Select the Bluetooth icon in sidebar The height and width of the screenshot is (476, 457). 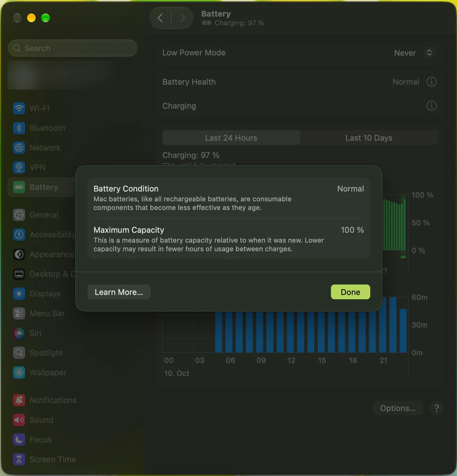(x=19, y=128)
